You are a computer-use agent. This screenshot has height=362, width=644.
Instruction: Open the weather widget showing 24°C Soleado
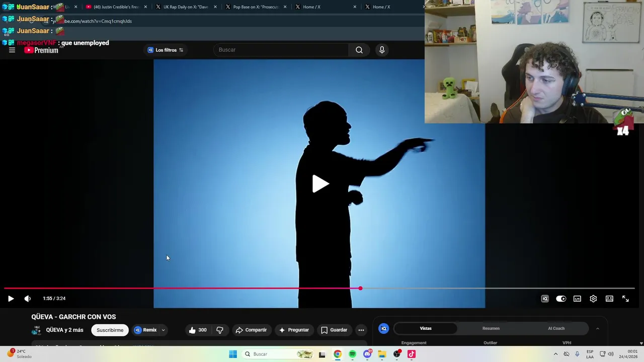(19, 354)
